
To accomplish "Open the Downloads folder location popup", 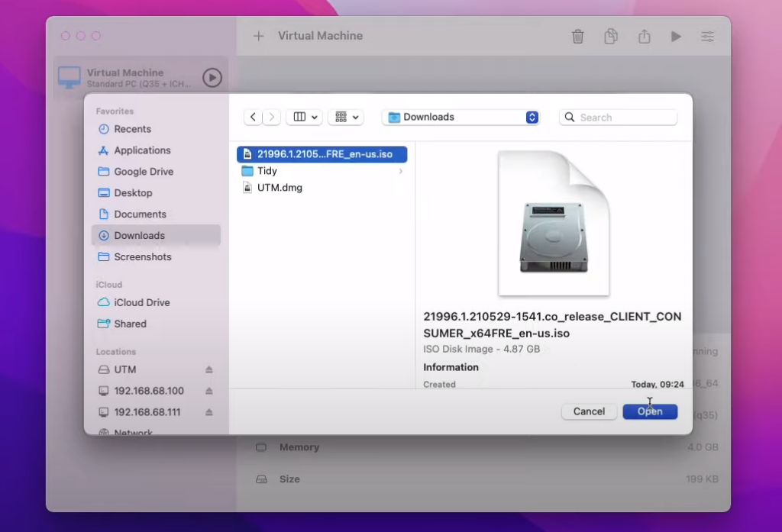I will click(x=461, y=117).
